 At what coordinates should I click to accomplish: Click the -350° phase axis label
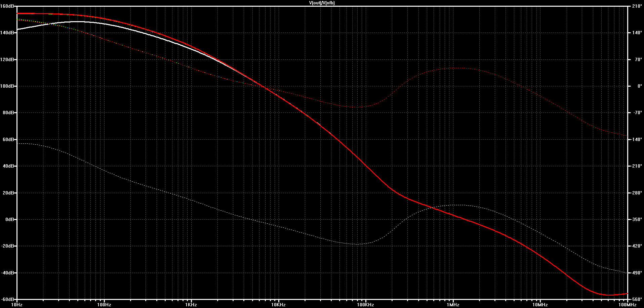637,219
